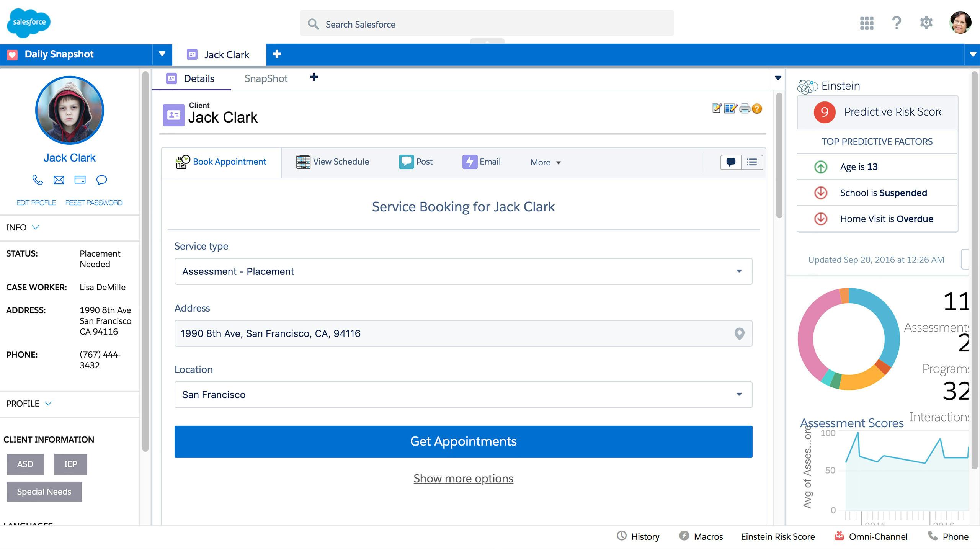The width and height of the screenshot is (980, 549).
Task: Open the App Launcher grid icon
Action: [x=867, y=23]
